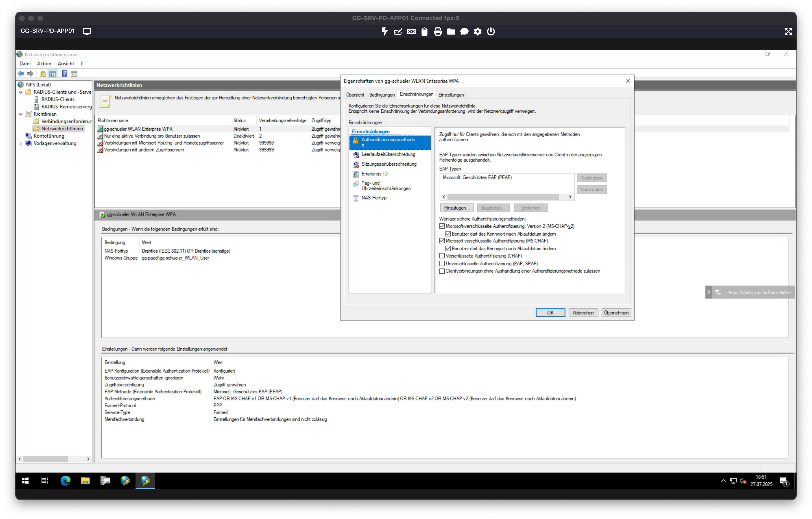Open the chat bubble icon
This screenshot has width=812, height=519.
464,32
